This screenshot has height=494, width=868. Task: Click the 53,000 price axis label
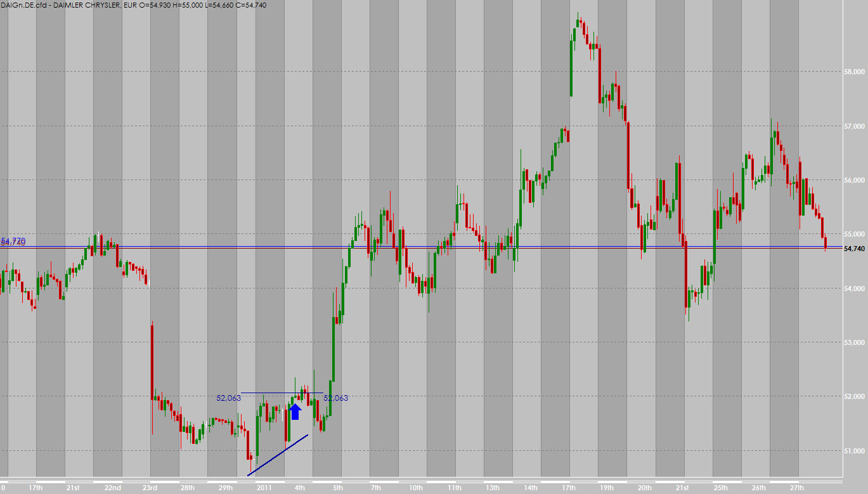856,342
